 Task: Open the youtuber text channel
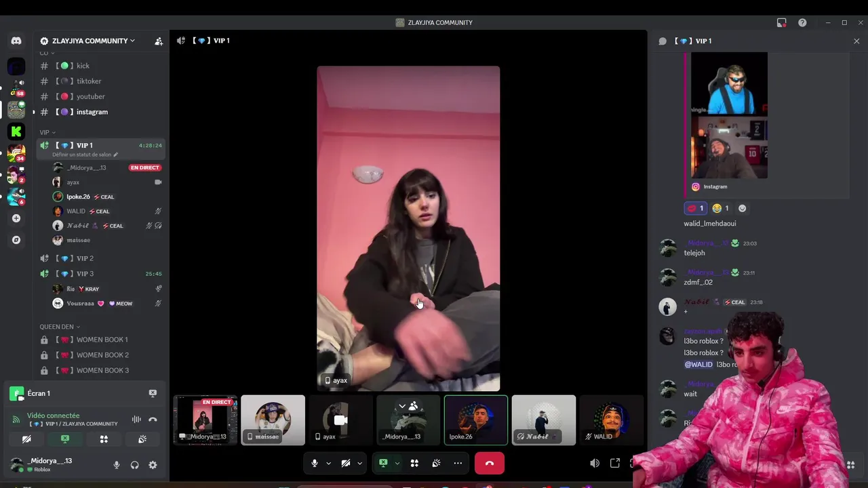tap(100, 96)
